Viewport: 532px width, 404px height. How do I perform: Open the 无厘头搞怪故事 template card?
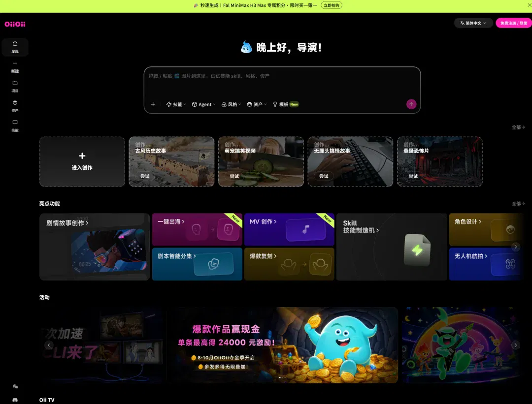350,162
